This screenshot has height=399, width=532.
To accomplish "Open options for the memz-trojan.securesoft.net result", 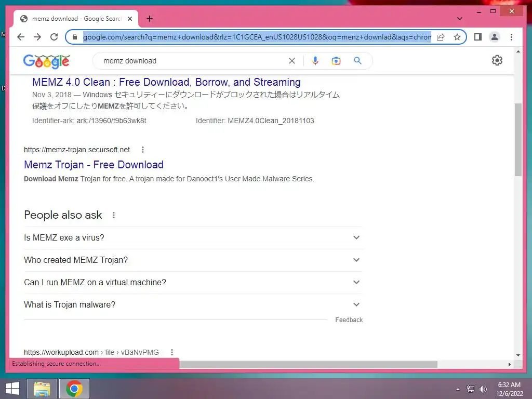I will coord(143,150).
